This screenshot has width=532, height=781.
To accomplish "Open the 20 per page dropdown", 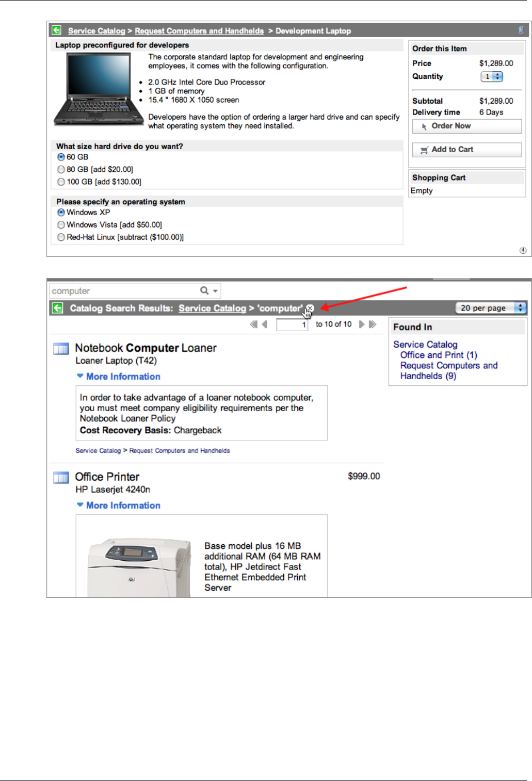I will pyautogui.click(x=490, y=308).
